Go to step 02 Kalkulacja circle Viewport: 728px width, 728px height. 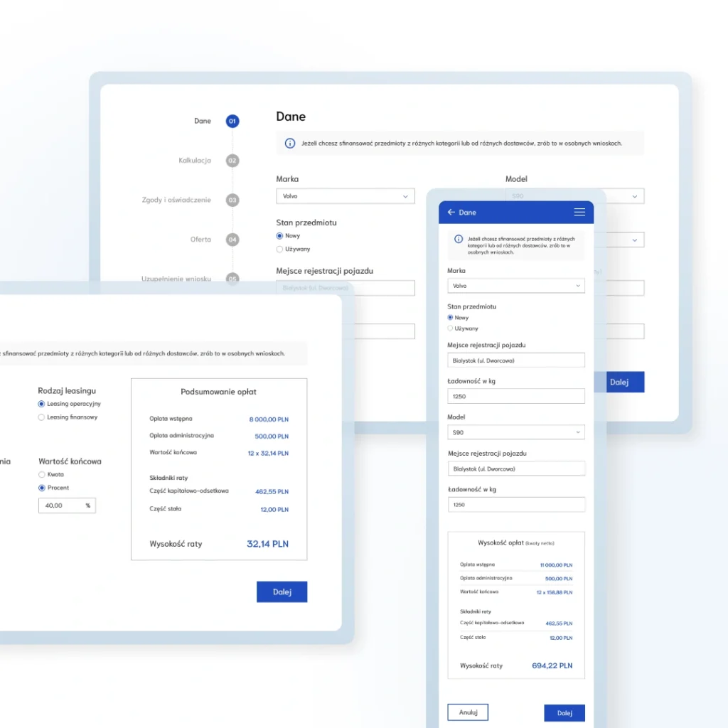pos(232,161)
